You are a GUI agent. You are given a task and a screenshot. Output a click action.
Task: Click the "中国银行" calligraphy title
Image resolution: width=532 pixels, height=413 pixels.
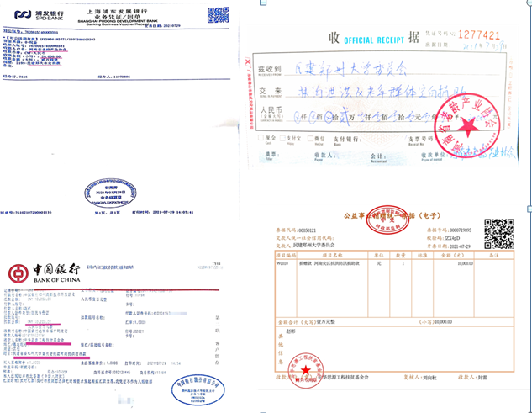point(56,270)
